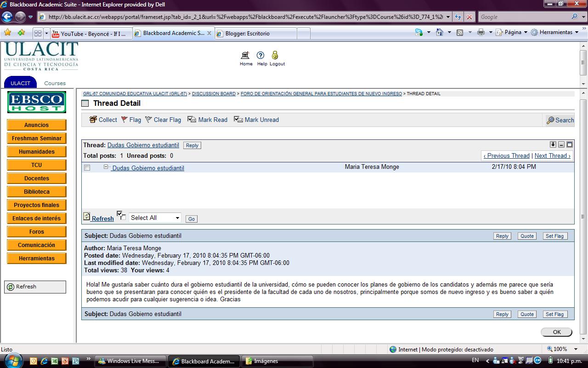Open the Página dropdown menu
588x368 pixels.
coord(512,32)
